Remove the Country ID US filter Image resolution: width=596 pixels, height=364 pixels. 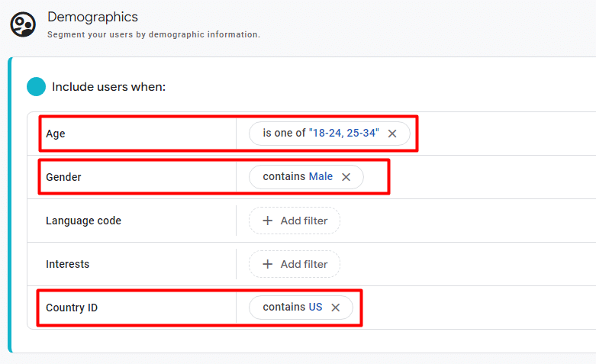tap(335, 308)
